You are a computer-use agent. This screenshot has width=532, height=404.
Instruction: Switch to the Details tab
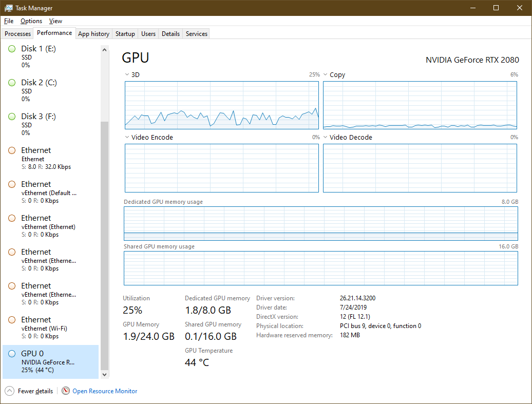click(170, 34)
